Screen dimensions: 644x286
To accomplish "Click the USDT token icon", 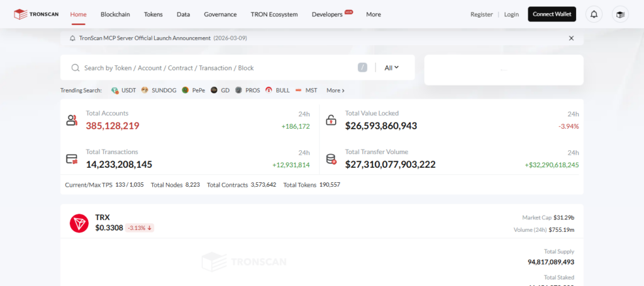I will tap(116, 91).
